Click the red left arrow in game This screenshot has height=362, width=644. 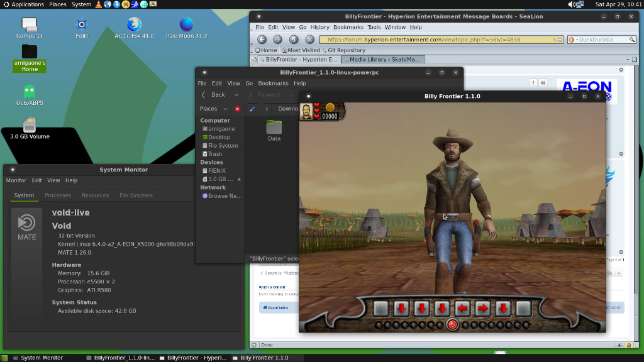(462, 308)
